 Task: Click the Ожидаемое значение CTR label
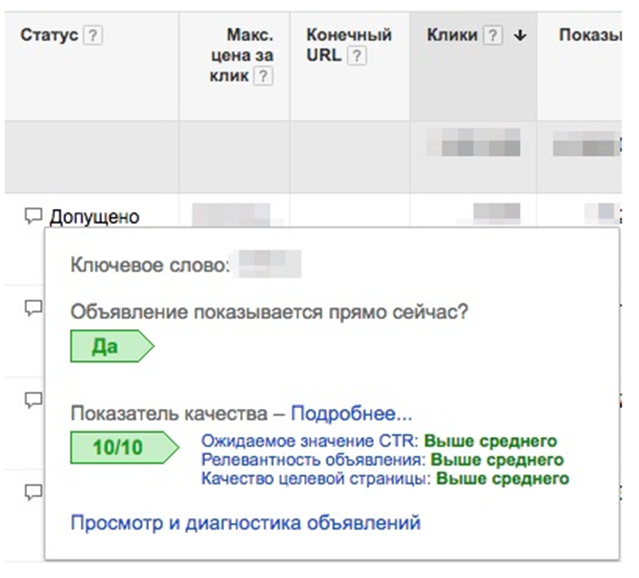tap(310, 440)
